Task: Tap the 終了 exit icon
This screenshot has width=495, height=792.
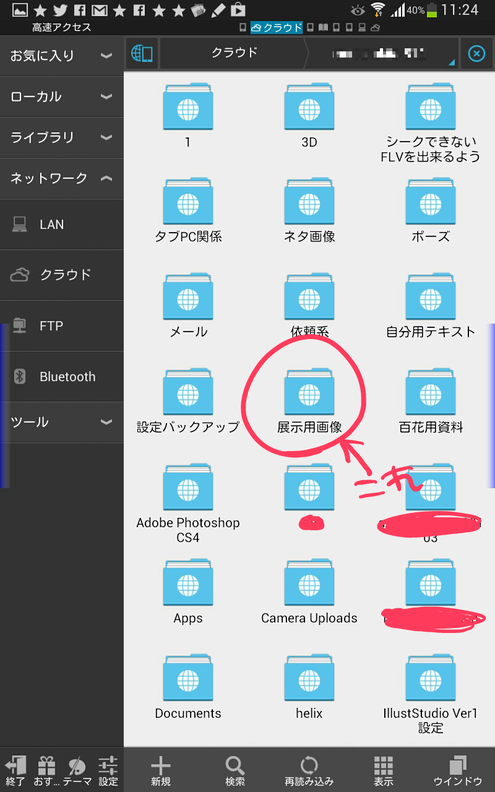Action: click(x=16, y=765)
